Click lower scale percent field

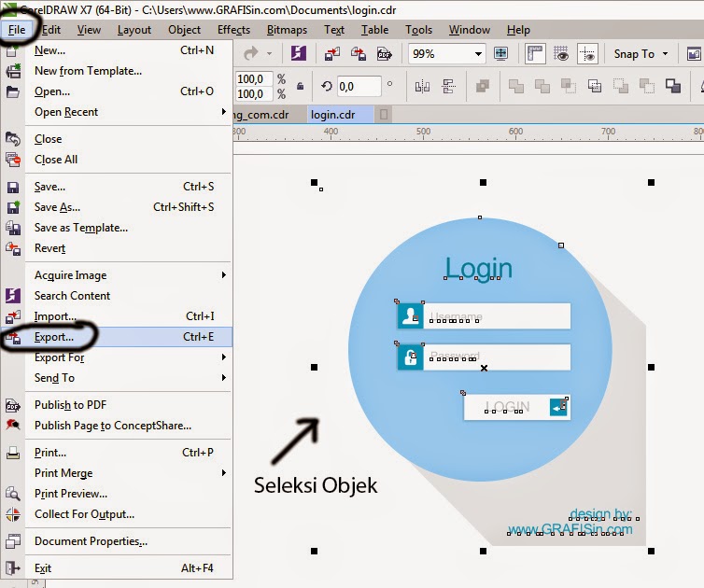pyautogui.click(x=253, y=94)
